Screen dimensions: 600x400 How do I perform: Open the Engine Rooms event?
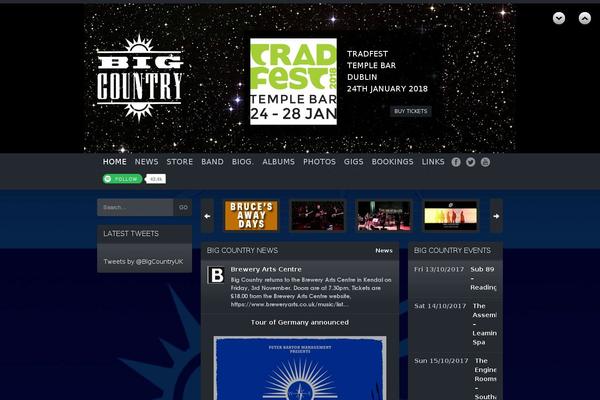(x=486, y=379)
